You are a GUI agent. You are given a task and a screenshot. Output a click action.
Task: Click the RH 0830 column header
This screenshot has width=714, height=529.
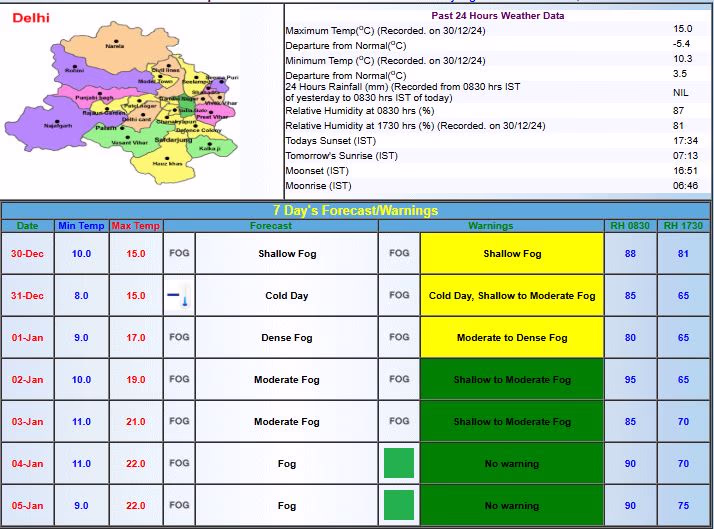[630, 226]
